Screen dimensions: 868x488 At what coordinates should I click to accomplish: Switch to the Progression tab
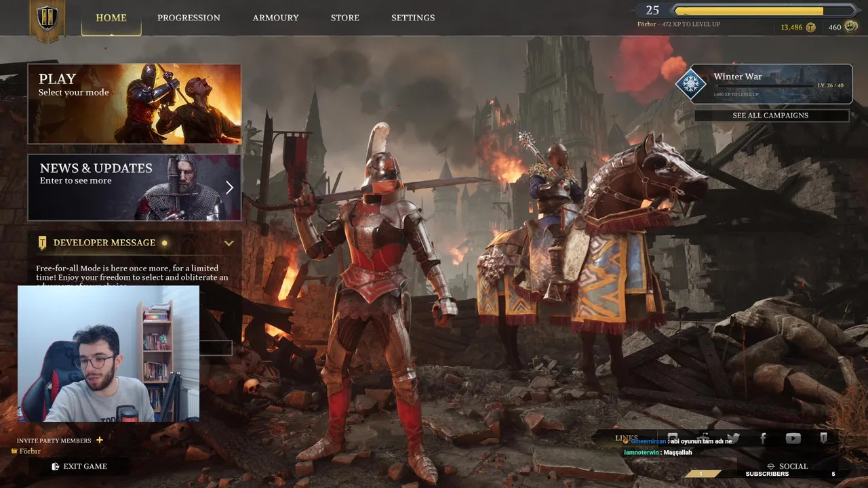point(189,18)
